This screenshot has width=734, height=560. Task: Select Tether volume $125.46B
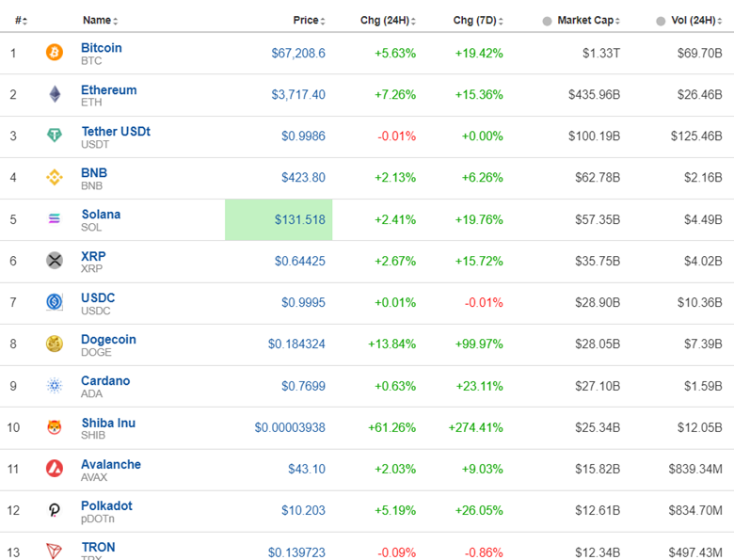click(696, 136)
